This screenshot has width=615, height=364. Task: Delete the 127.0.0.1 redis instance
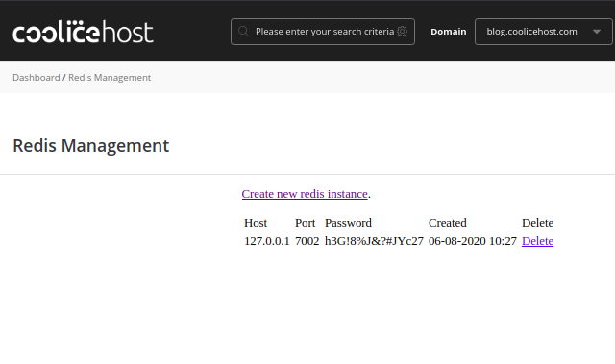537,241
